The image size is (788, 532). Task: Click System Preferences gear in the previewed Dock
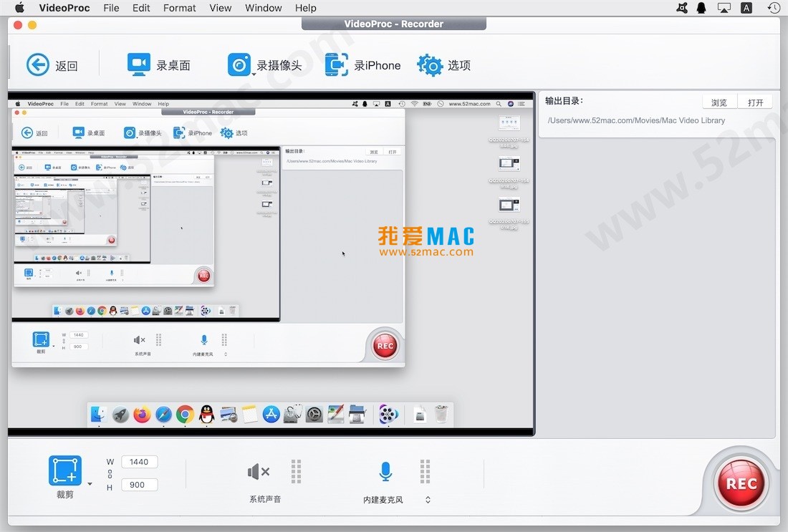click(314, 415)
